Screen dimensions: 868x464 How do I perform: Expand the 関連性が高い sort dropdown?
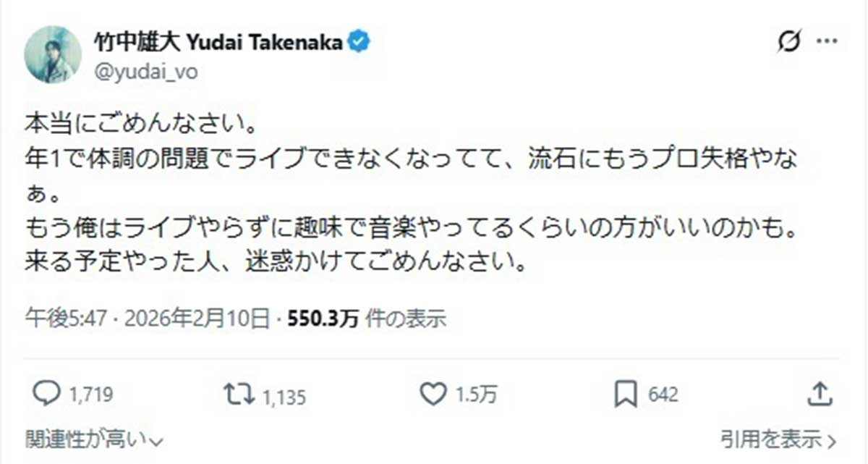pyautogui.click(x=94, y=438)
